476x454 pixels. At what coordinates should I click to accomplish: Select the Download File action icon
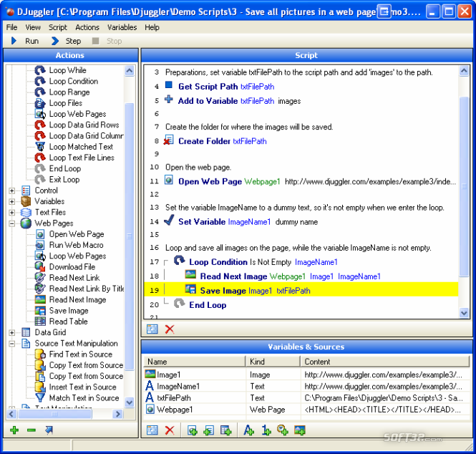(40, 267)
